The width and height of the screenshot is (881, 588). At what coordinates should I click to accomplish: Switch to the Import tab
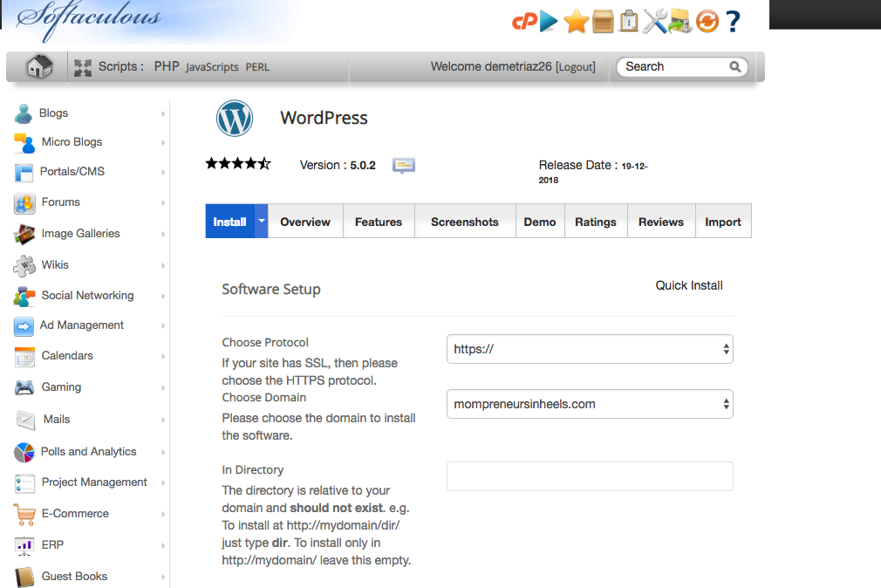722,222
